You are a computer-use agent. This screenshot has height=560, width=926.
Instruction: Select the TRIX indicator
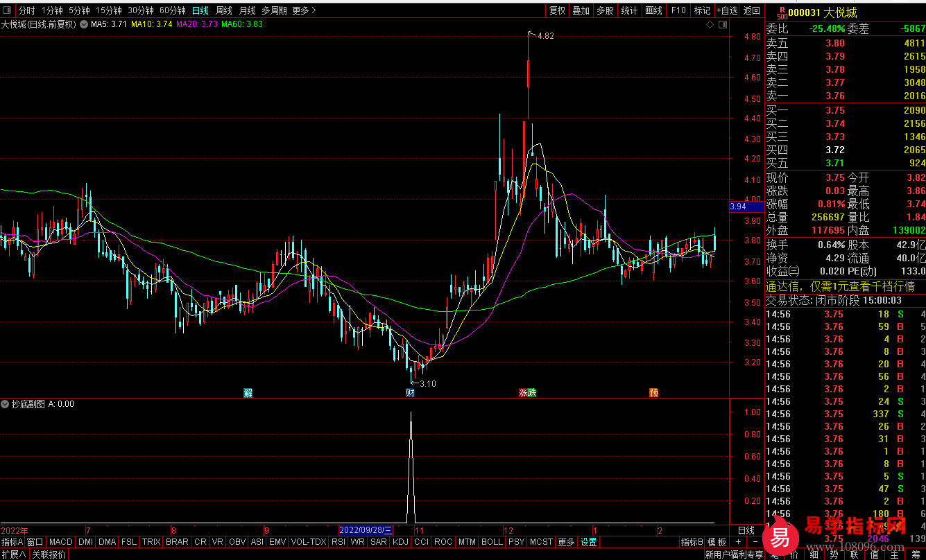(x=151, y=542)
